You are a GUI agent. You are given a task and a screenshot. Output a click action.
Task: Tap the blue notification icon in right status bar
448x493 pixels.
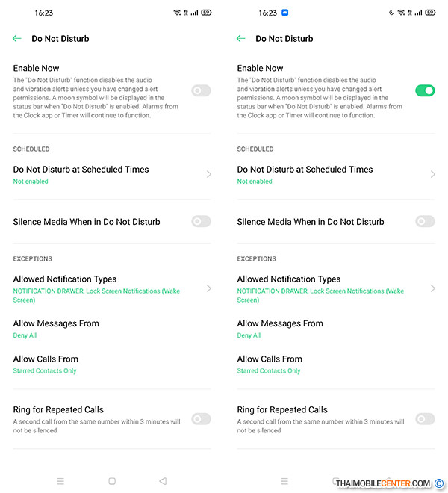285,13
